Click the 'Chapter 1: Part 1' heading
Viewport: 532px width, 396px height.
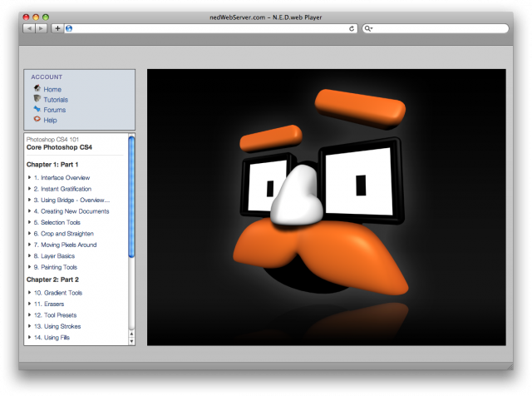52,165
